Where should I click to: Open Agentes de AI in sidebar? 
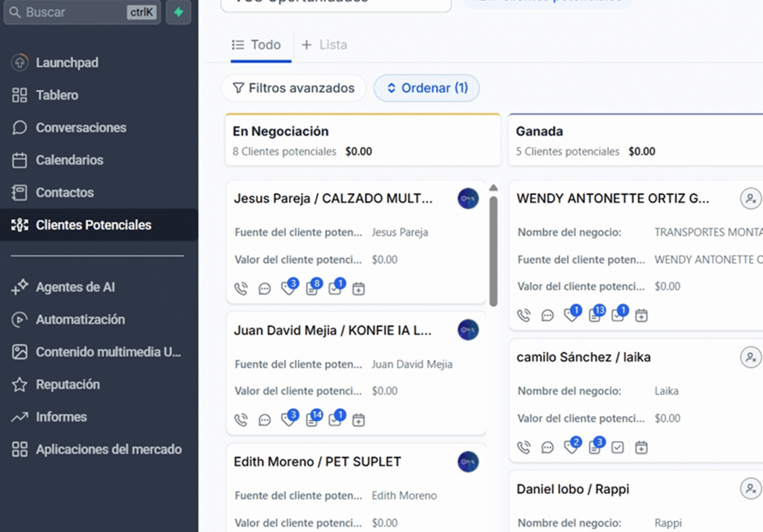(x=75, y=287)
